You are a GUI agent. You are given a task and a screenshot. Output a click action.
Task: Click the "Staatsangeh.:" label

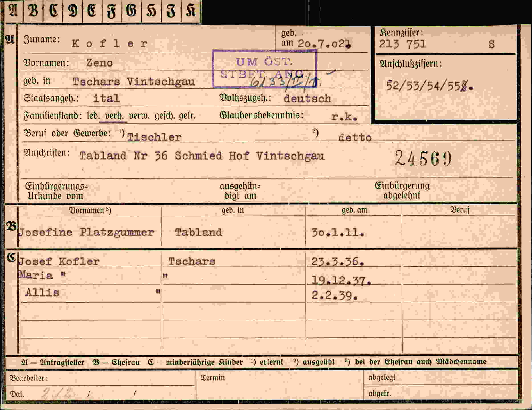coord(51,98)
